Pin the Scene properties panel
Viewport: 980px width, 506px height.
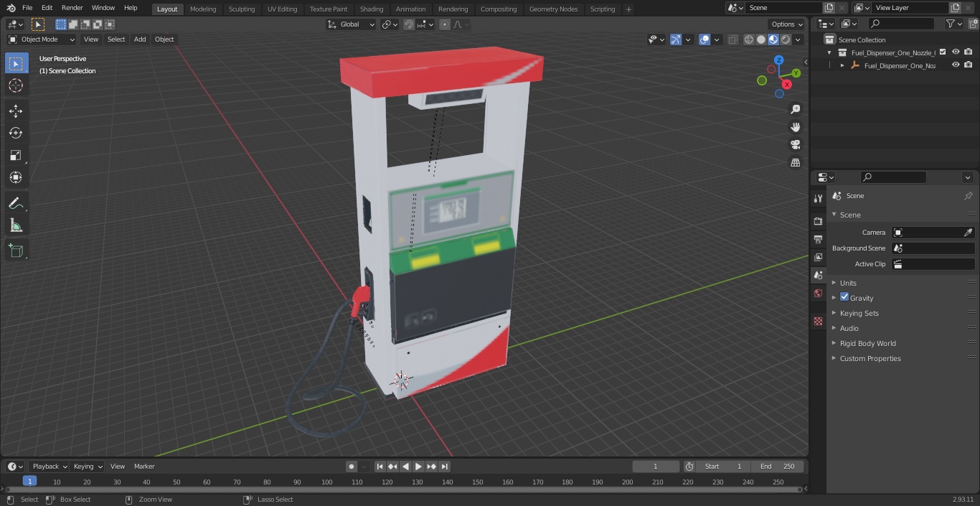[x=968, y=196]
